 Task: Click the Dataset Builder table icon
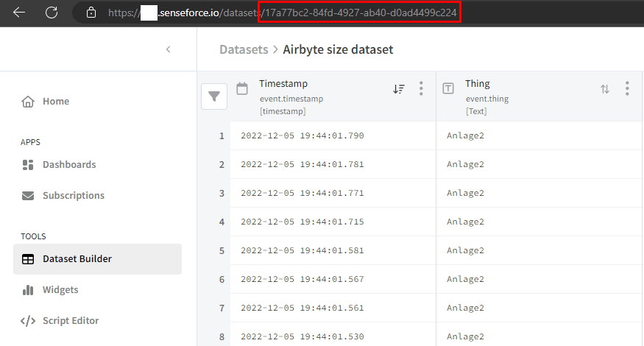pos(28,259)
